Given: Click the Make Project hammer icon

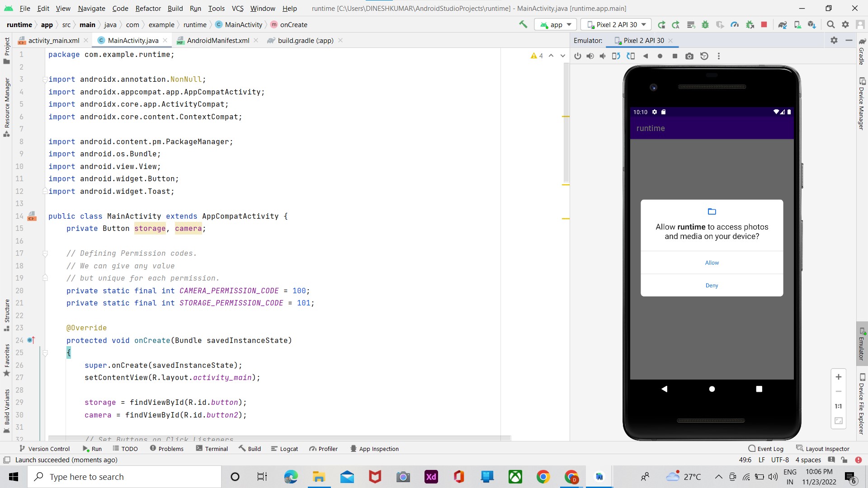Looking at the screenshot, I should [x=523, y=24].
